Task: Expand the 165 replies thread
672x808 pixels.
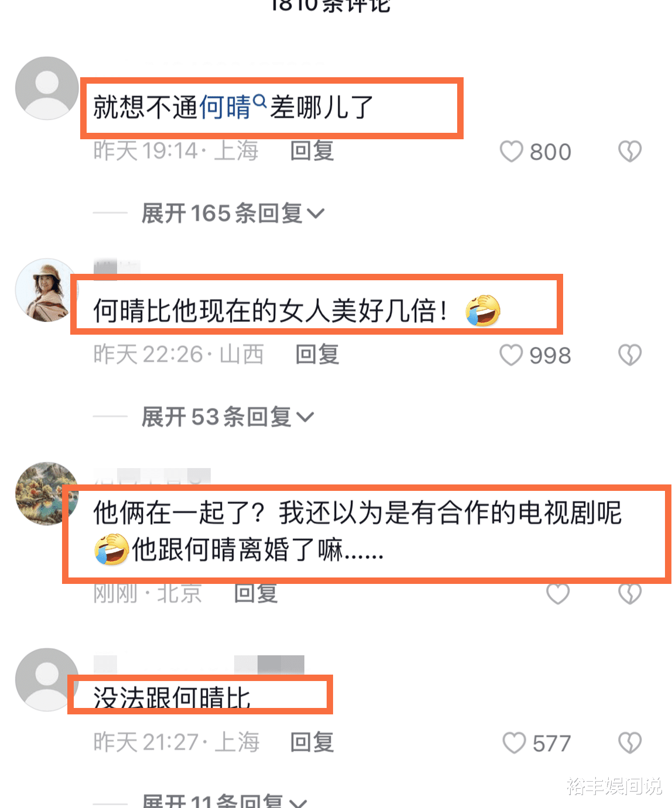Action: click(x=233, y=214)
